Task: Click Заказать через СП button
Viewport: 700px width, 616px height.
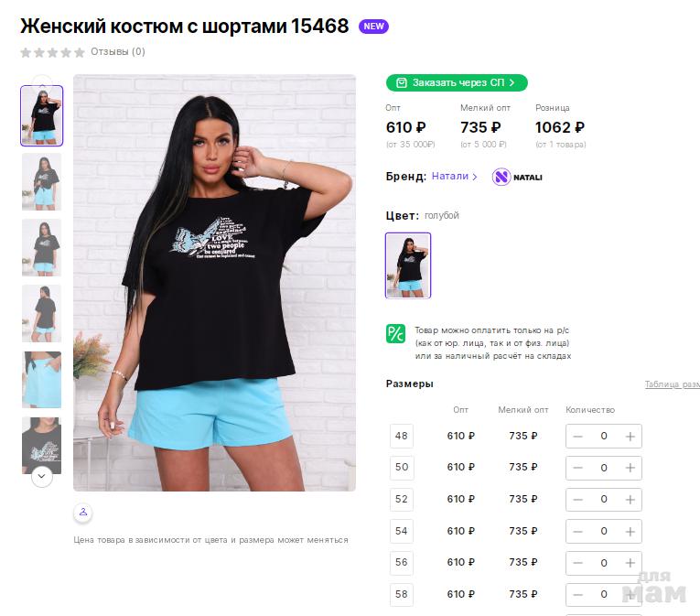Action: [457, 82]
